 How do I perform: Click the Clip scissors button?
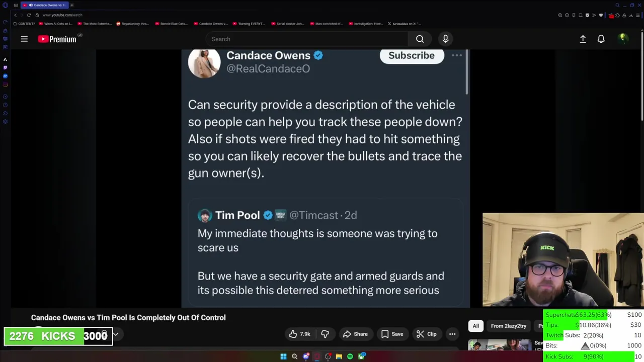pos(427,334)
